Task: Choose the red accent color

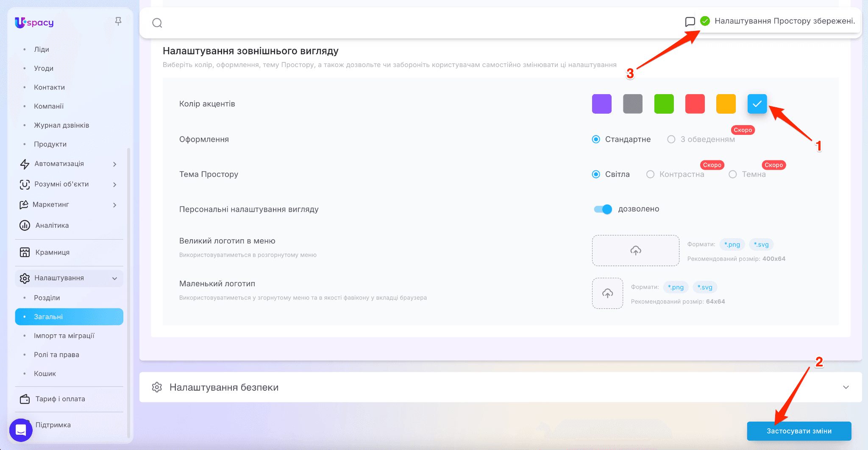Action: pos(695,104)
